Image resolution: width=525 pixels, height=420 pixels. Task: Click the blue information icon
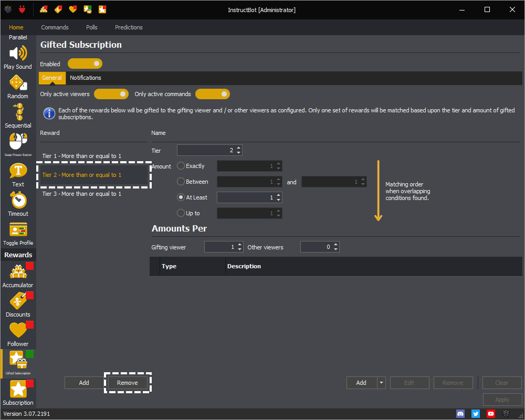(x=49, y=113)
